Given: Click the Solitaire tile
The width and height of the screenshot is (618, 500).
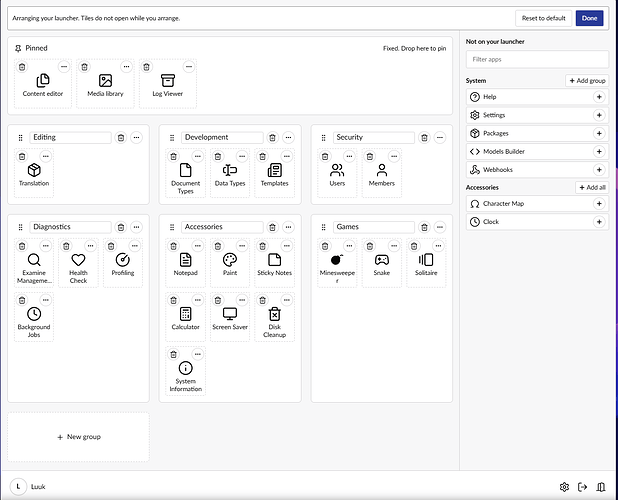Looking at the screenshot, I should 426,263.
